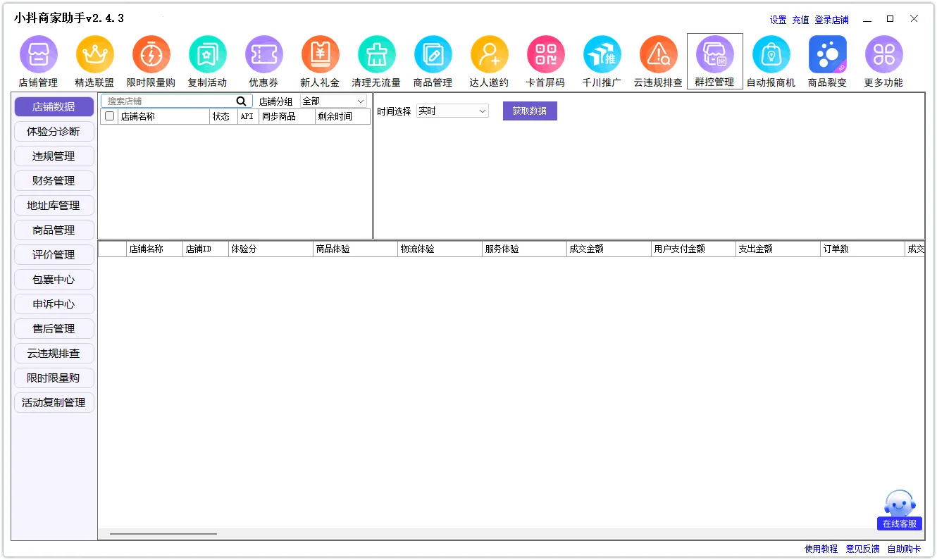937x560 pixels.
Task: Expand the 店铺分组 group dropdown
Action: [333, 101]
